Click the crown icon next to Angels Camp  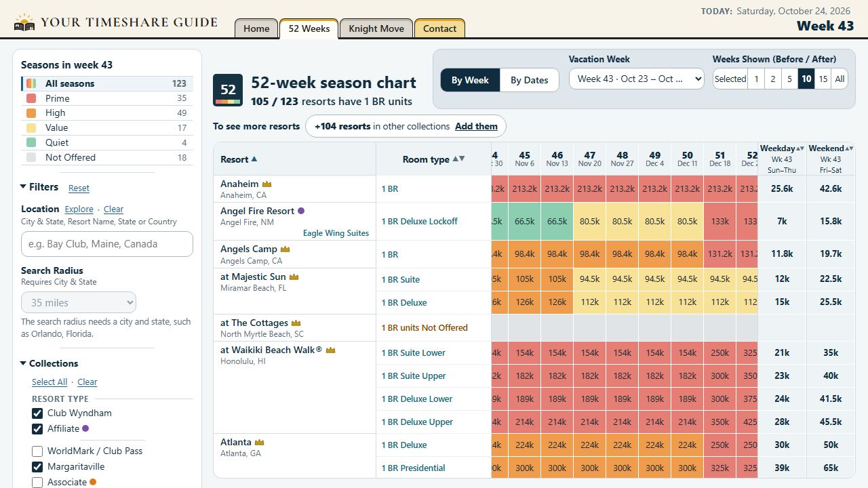point(285,249)
